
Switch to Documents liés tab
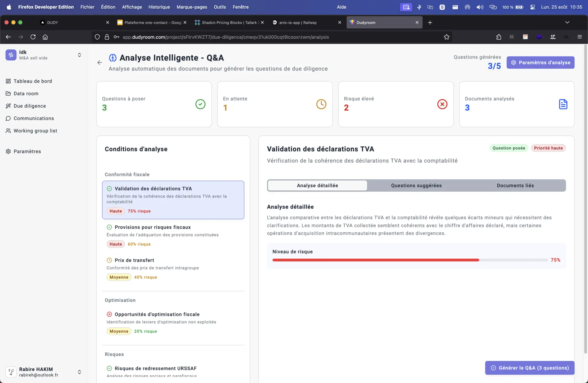515,186
